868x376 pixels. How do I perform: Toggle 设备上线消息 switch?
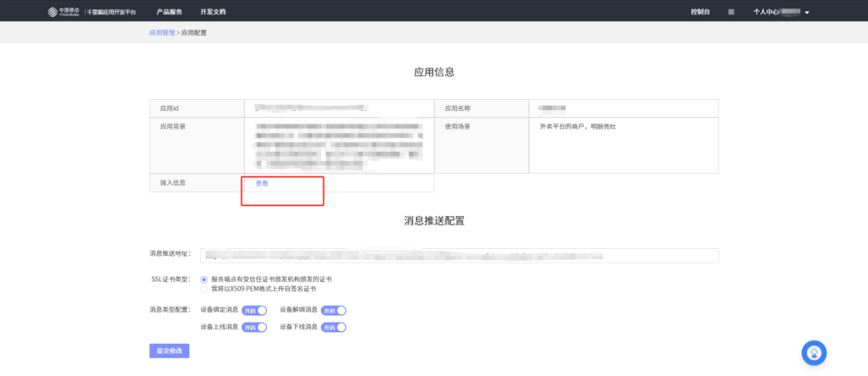click(x=254, y=328)
